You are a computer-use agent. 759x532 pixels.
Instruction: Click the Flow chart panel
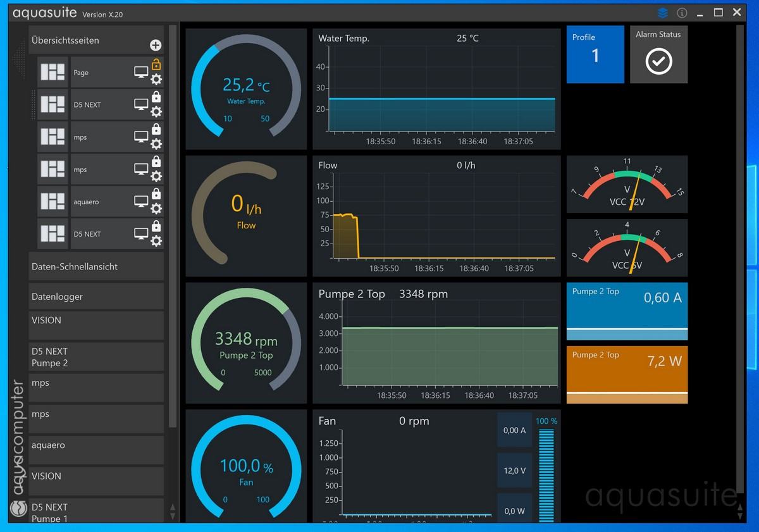coord(436,216)
